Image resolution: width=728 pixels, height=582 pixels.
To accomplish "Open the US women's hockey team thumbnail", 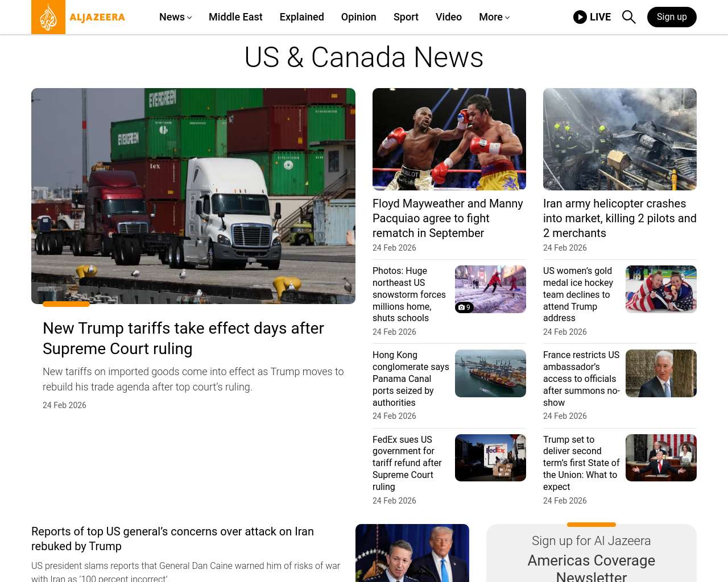I will 661,289.
